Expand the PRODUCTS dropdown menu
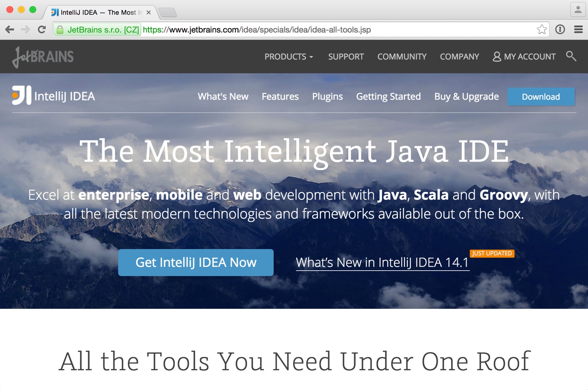Screen dimensions: 588x390 point(289,57)
